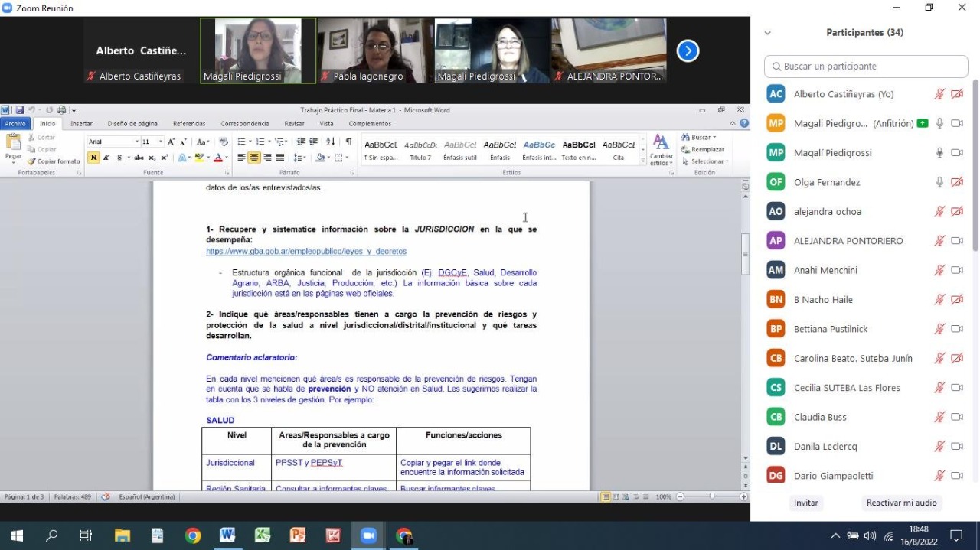
Task: Select Magali Piedigrossi's video thumbnail
Action: (x=258, y=50)
